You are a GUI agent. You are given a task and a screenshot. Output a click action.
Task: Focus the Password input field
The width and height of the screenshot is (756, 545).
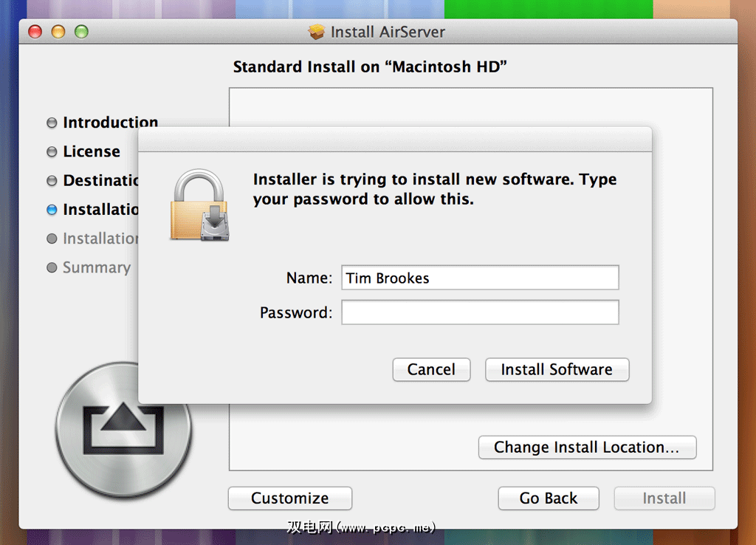[x=480, y=312]
